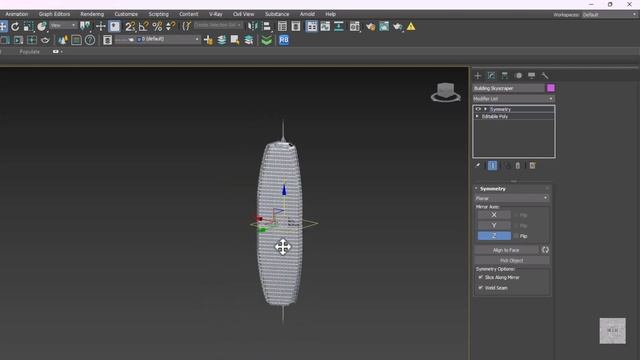Click the Mirror tool icon
The height and width of the screenshot is (360, 640).
(x=253, y=27)
